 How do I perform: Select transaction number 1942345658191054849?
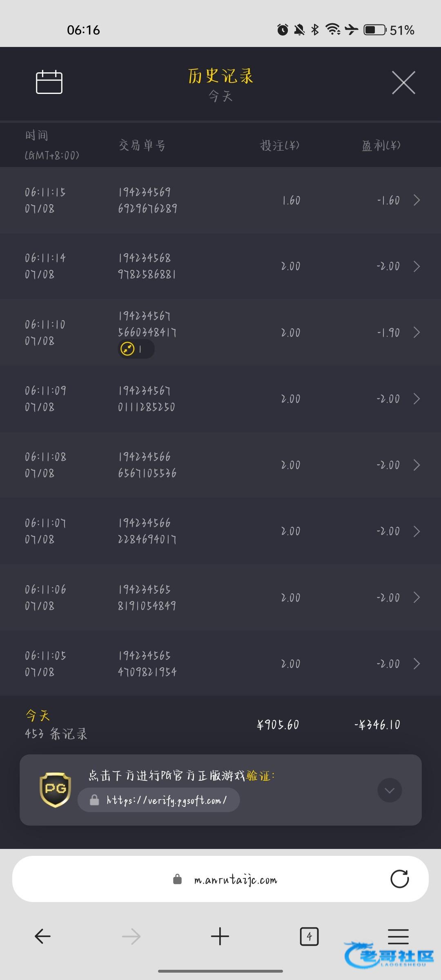pyautogui.click(x=147, y=597)
